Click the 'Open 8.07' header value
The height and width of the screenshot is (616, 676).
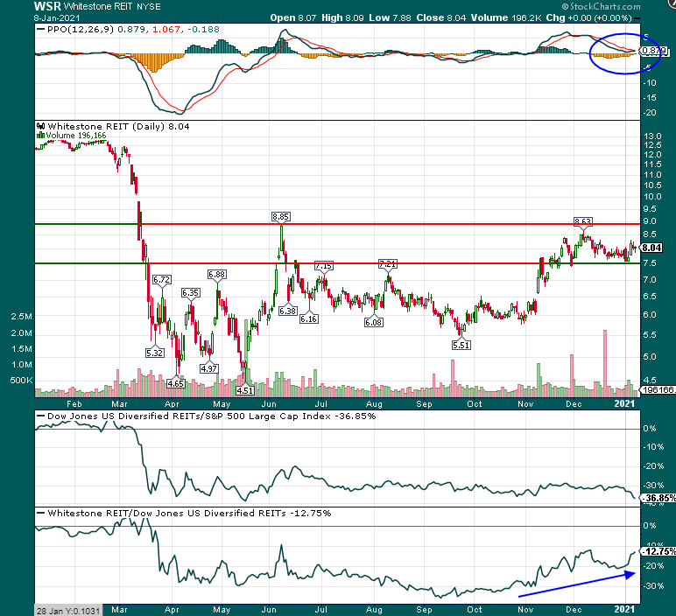(293, 18)
